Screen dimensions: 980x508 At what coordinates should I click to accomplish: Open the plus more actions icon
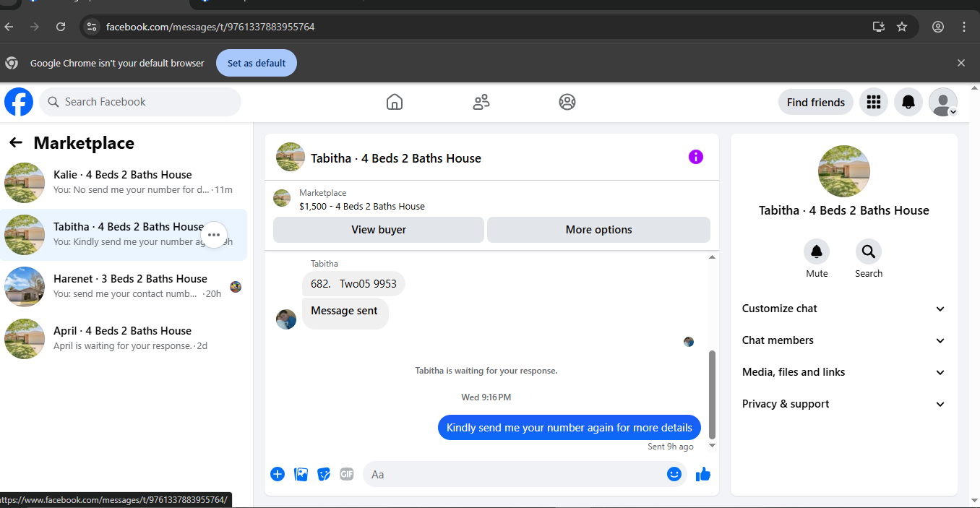(x=278, y=474)
